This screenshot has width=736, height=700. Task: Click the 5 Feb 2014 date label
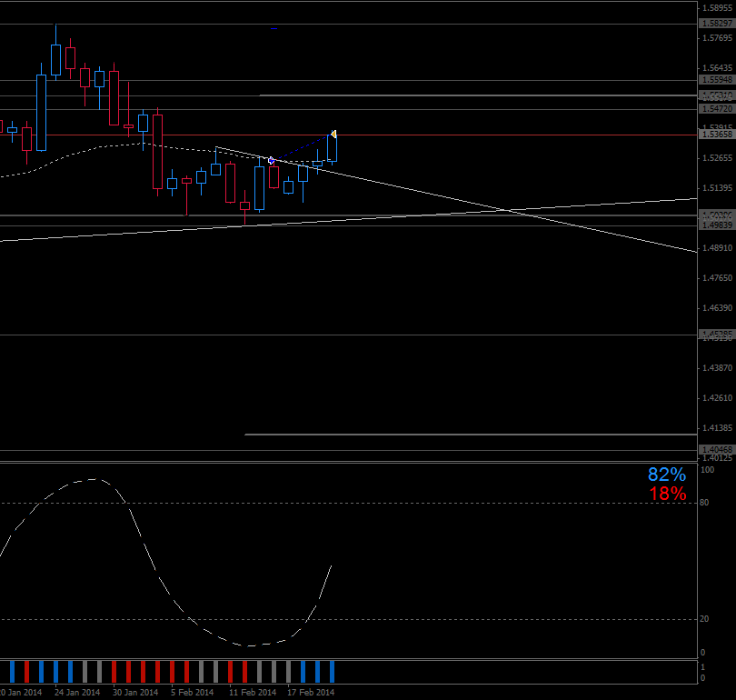point(192,693)
